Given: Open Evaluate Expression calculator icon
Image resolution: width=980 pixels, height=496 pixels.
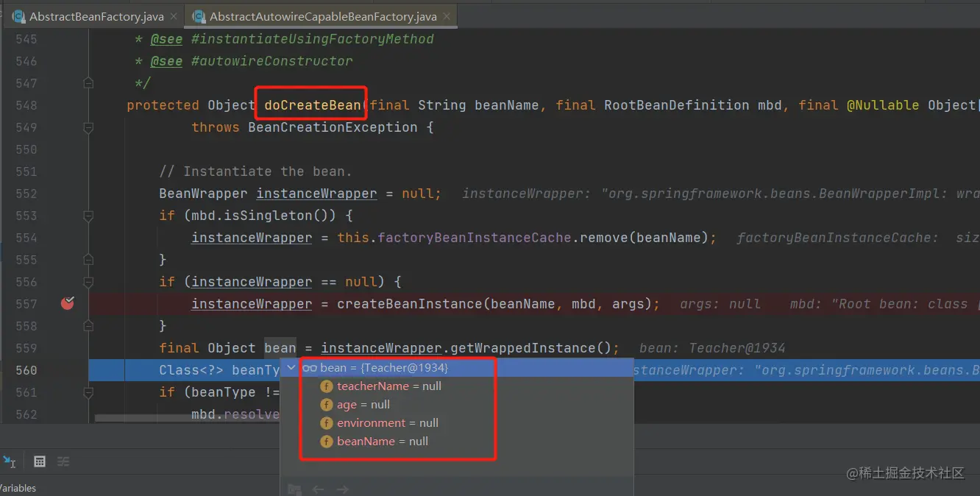Looking at the screenshot, I should (x=40, y=461).
